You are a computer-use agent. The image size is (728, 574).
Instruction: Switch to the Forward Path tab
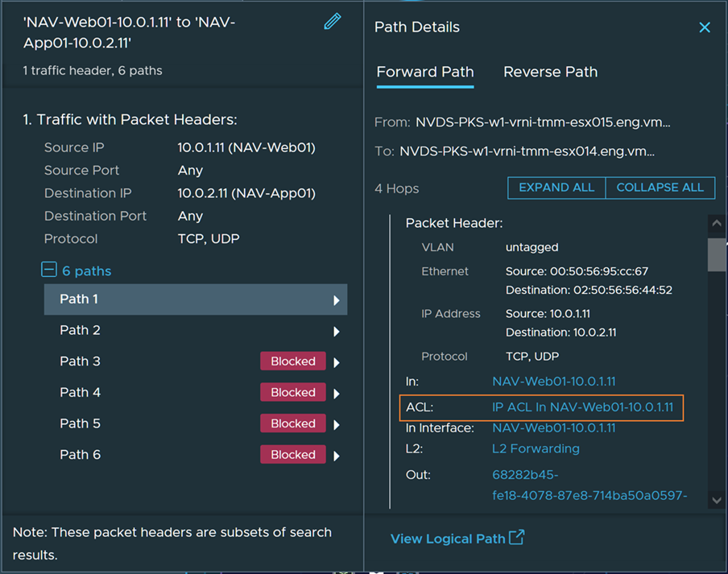coord(425,72)
